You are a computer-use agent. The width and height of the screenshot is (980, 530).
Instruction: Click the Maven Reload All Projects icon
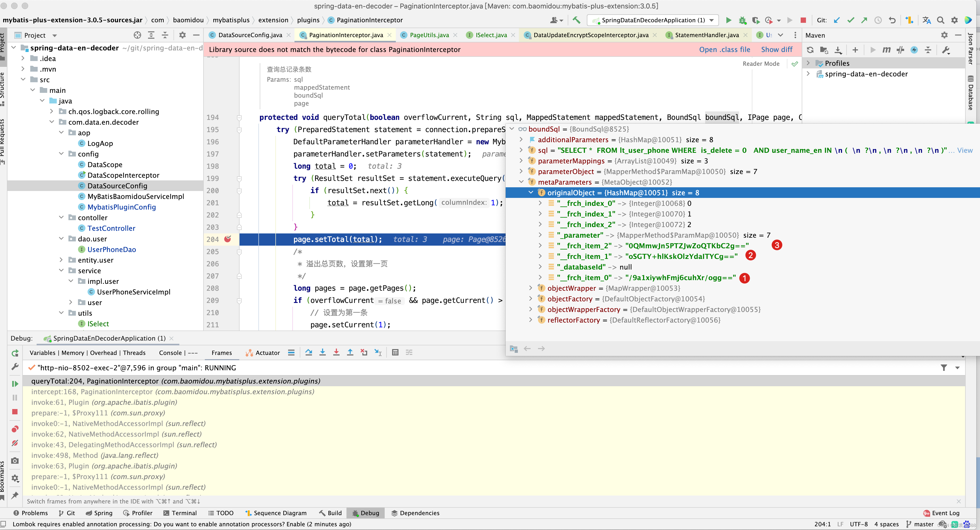810,50
